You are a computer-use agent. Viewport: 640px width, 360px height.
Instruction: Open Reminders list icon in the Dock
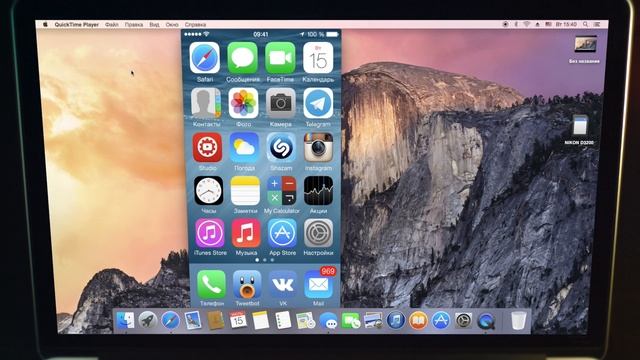pos(283,320)
